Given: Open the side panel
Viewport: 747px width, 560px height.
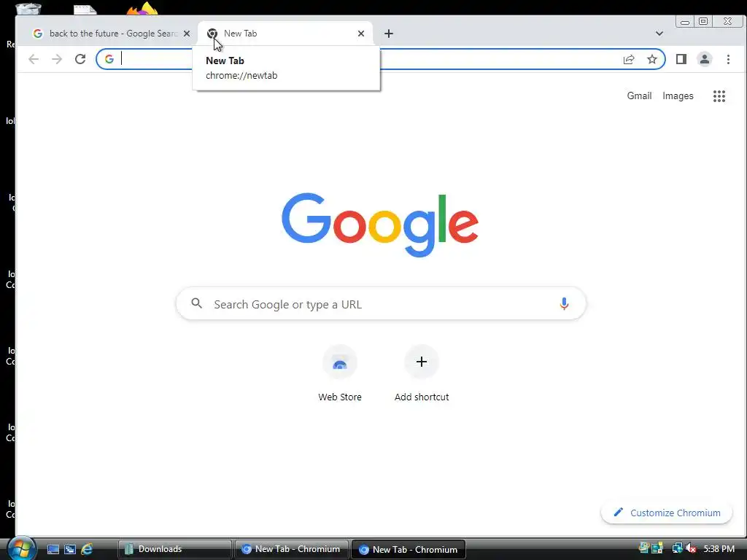Looking at the screenshot, I should 681,59.
